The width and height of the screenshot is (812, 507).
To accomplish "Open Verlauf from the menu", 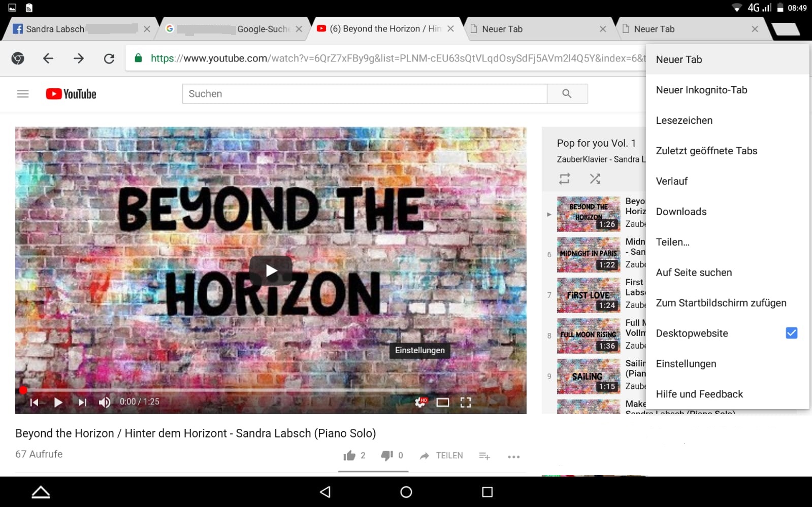I will 727,181.
